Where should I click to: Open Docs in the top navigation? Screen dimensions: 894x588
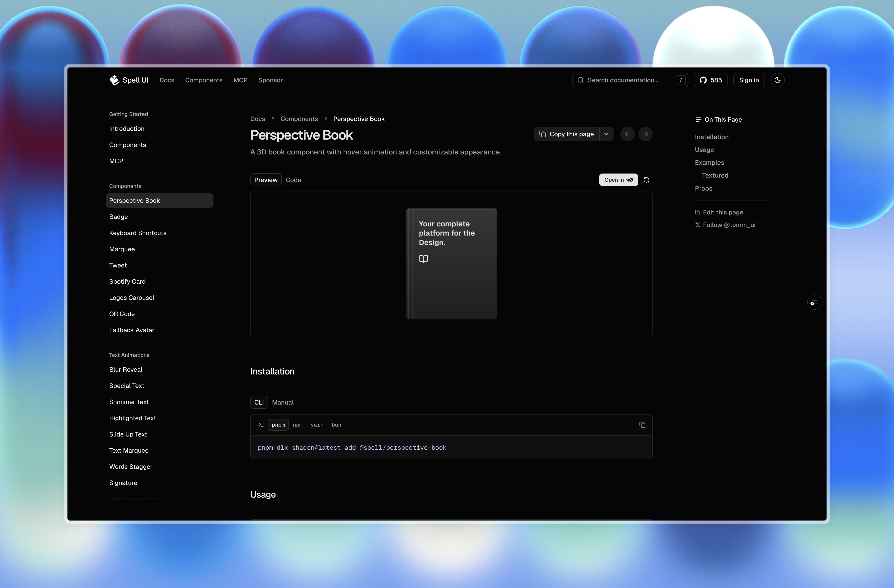coord(167,80)
